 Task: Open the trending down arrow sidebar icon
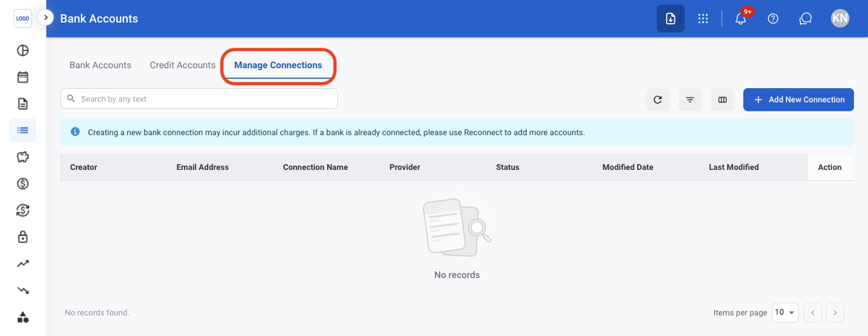click(x=23, y=290)
